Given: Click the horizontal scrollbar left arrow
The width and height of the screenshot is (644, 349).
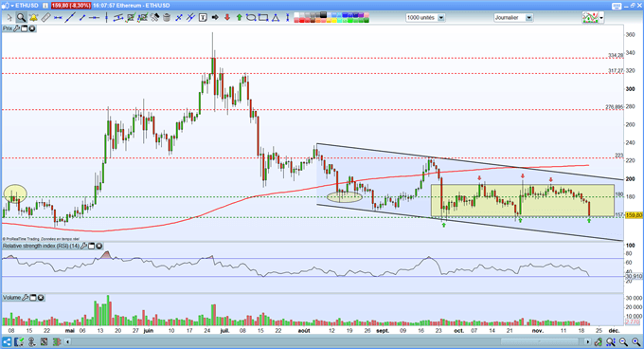Looking at the screenshot, I should click(x=68, y=341).
